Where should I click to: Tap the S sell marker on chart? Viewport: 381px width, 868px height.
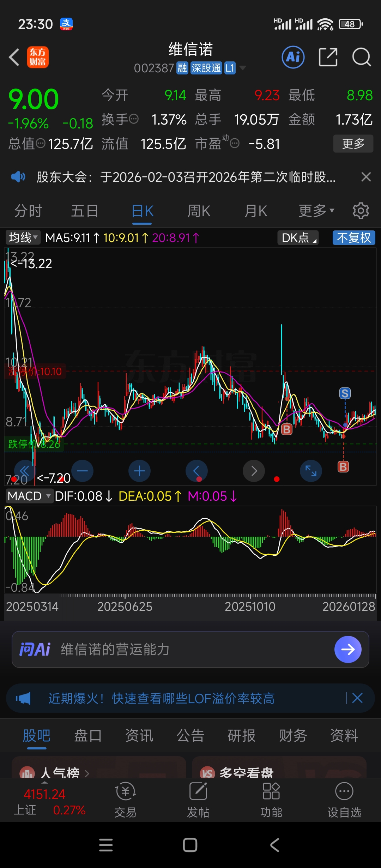345,393
